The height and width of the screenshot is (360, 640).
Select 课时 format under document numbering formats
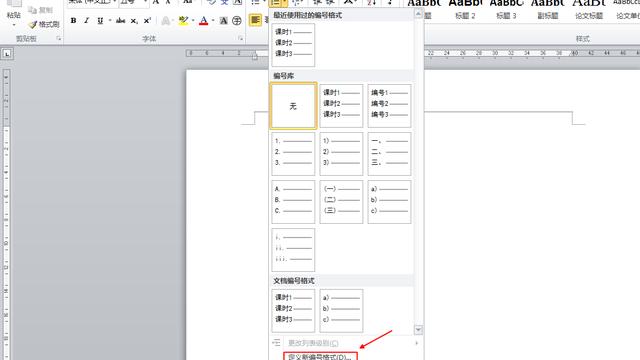pos(293,311)
